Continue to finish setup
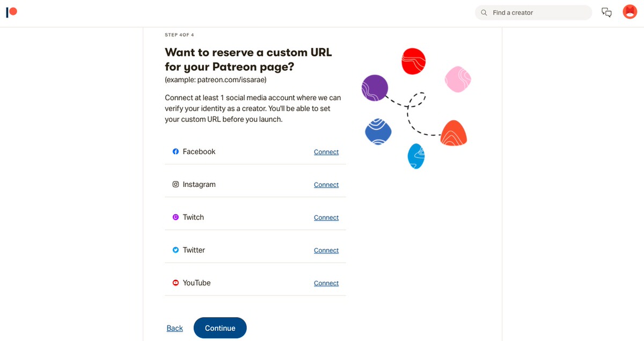This screenshot has width=644, height=341. (220, 328)
